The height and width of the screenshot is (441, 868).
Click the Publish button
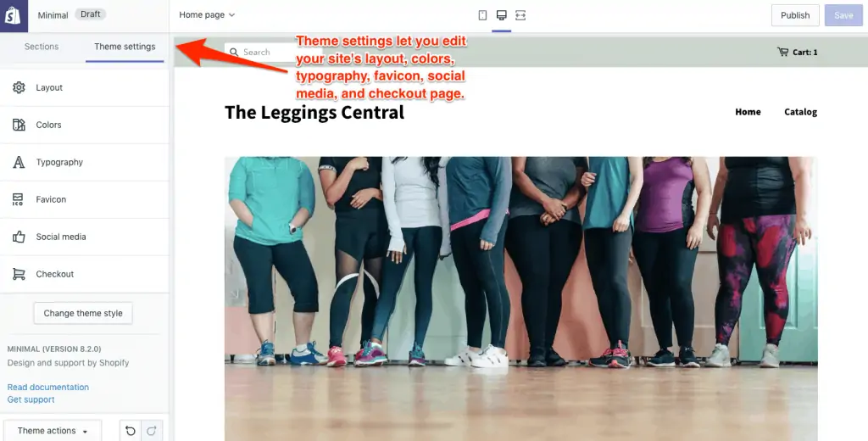tap(795, 15)
